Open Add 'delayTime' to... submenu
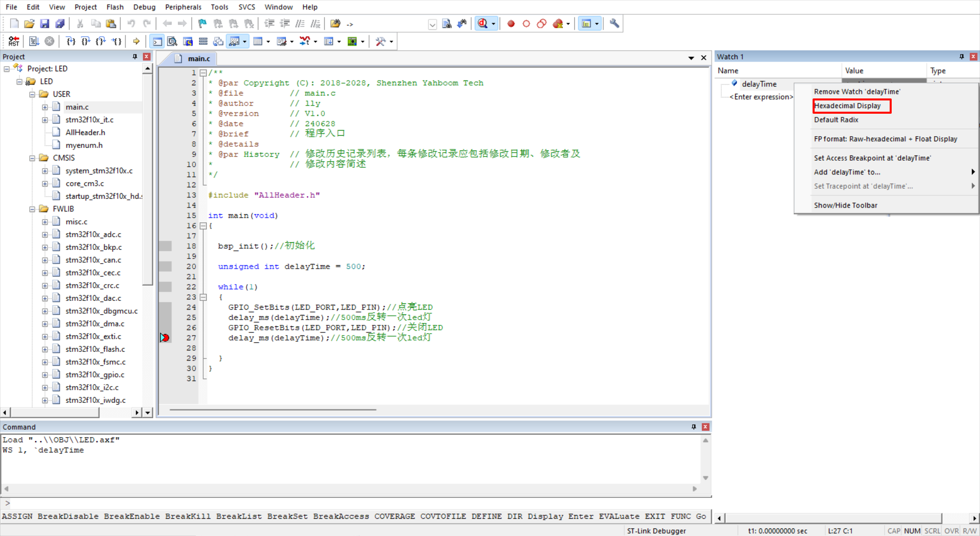The image size is (980, 536). pyautogui.click(x=887, y=172)
